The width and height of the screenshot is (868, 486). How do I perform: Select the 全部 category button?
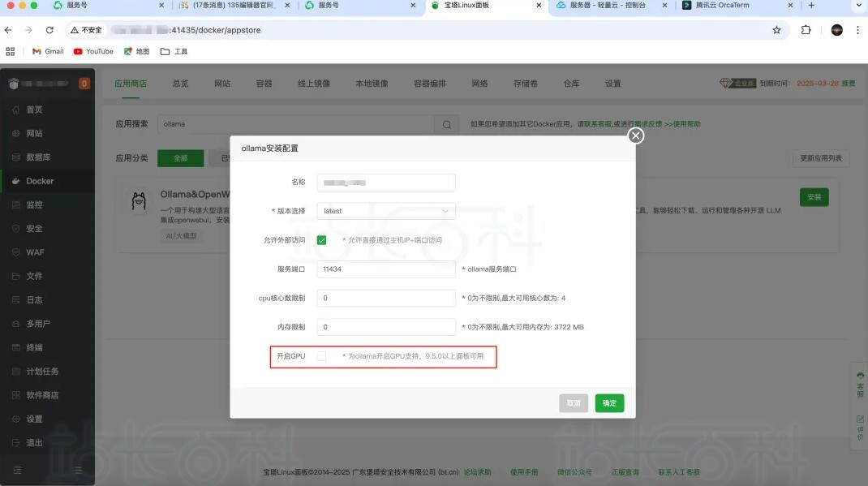(180, 158)
